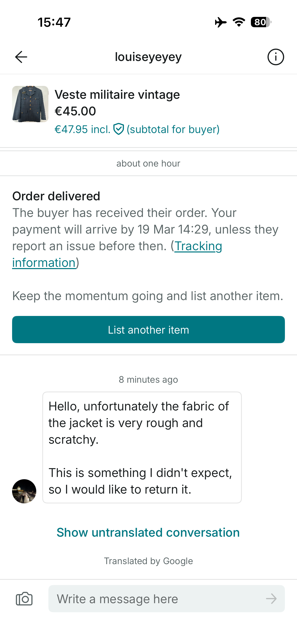Tap the buyer's return request message

(x=142, y=447)
